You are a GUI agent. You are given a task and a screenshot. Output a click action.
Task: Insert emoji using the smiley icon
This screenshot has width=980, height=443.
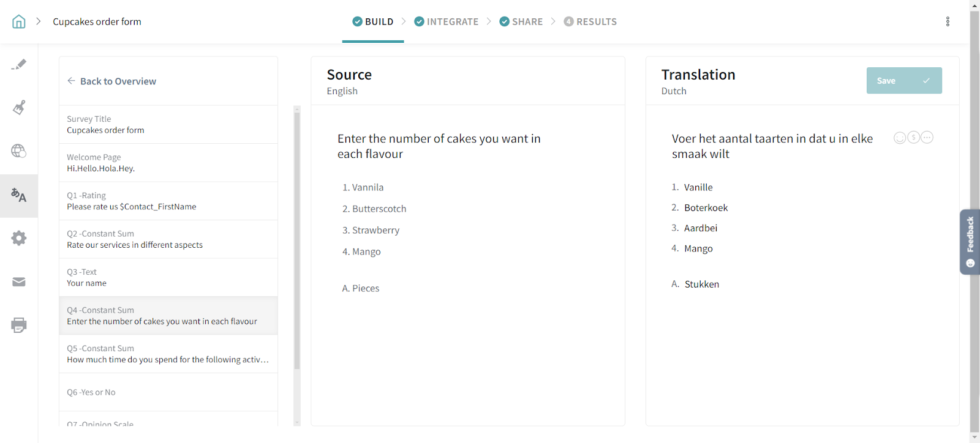[899, 138]
